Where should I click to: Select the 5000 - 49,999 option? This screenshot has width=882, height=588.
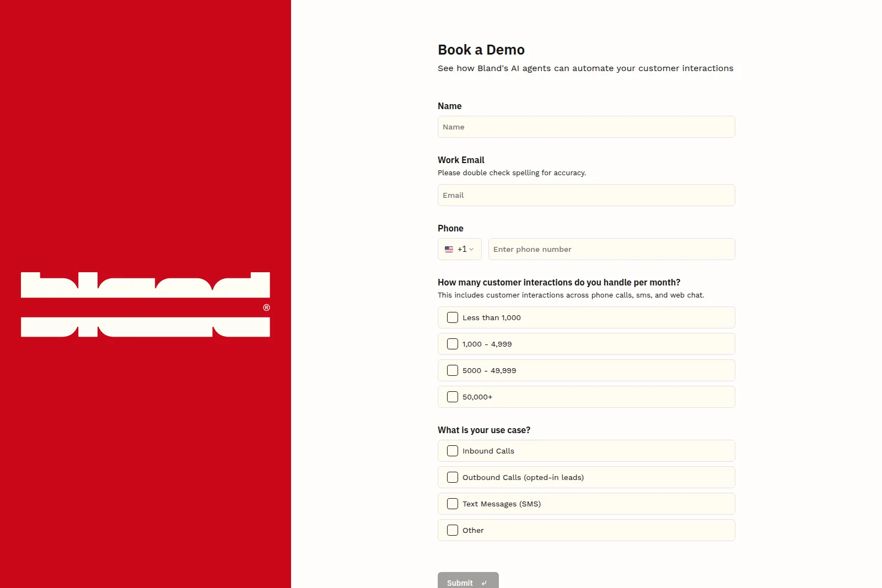click(x=453, y=370)
